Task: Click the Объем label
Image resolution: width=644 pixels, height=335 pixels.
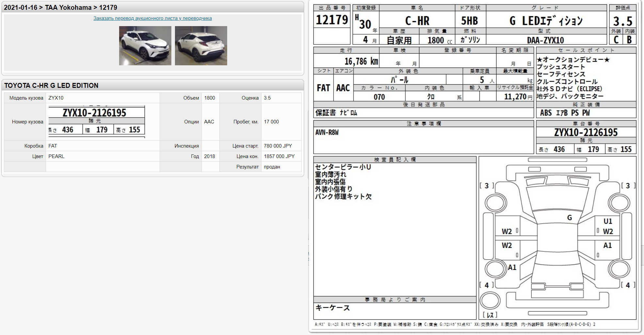Action: [x=191, y=98]
